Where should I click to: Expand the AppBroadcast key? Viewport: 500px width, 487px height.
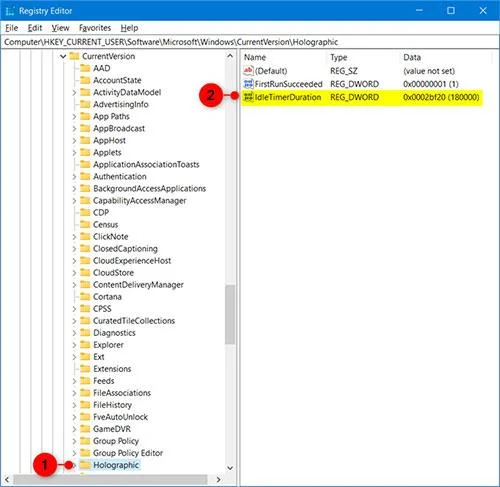coord(74,129)
